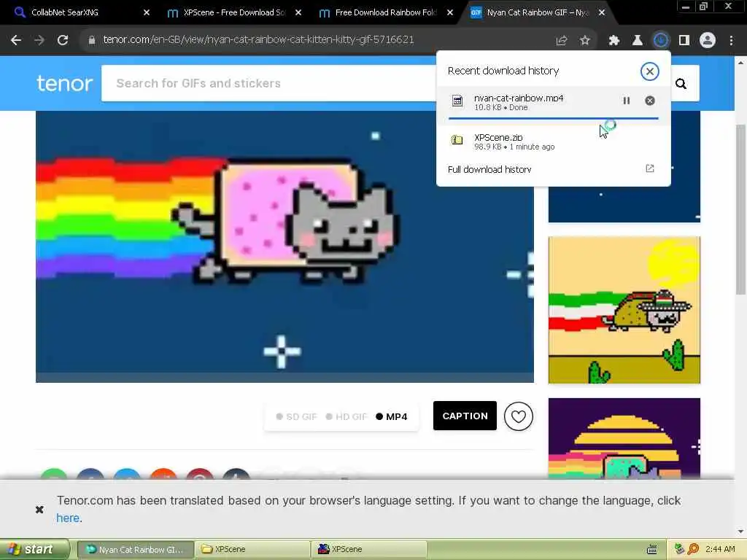The width and height of the screenshot is (747, 560).
Task: Go back using the browser back arrow
Action: 16,40
